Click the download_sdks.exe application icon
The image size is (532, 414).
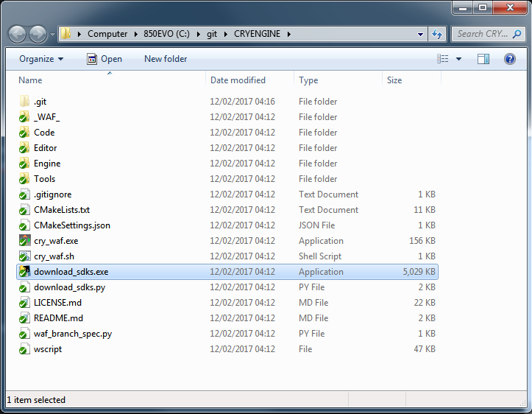pos(24,272)
